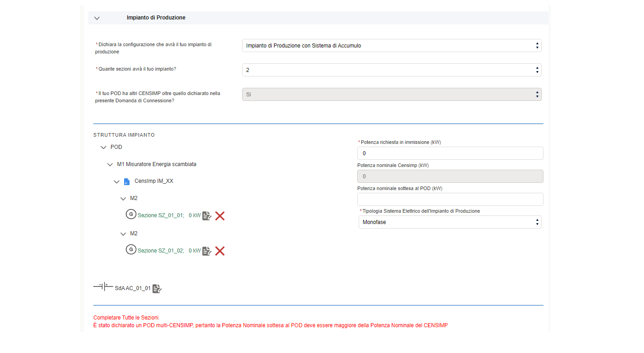
Task: Edit section SZ_01_02 with pencil icon
Action: pos(207,251)
